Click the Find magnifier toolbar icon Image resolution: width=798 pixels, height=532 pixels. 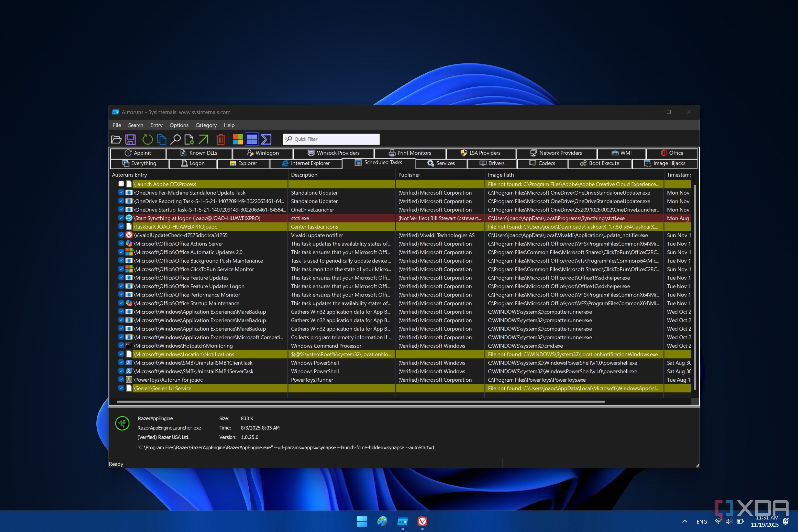click(175, 139)
